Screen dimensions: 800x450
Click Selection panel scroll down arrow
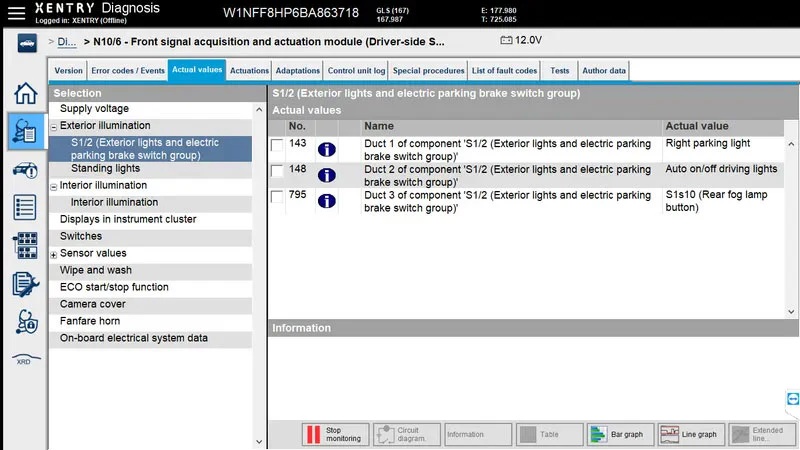pos(259,442)
